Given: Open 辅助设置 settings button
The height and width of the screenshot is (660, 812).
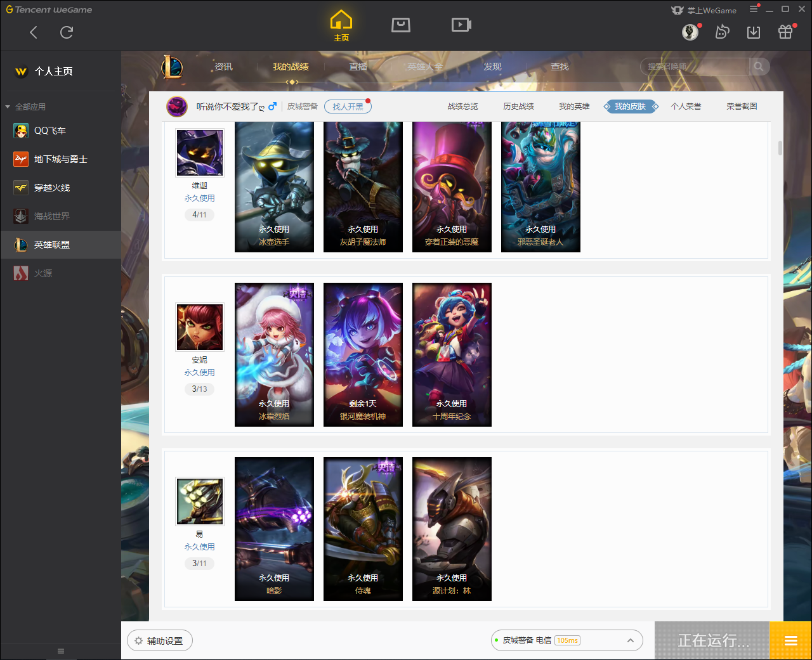Looking at the screenshot, I should coord(160,641).
